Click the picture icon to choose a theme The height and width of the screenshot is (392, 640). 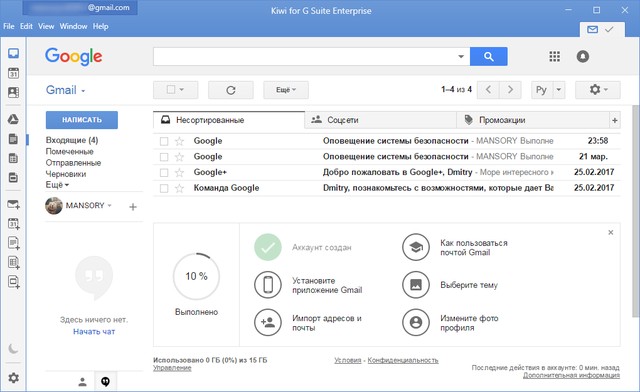click(416, 285)
